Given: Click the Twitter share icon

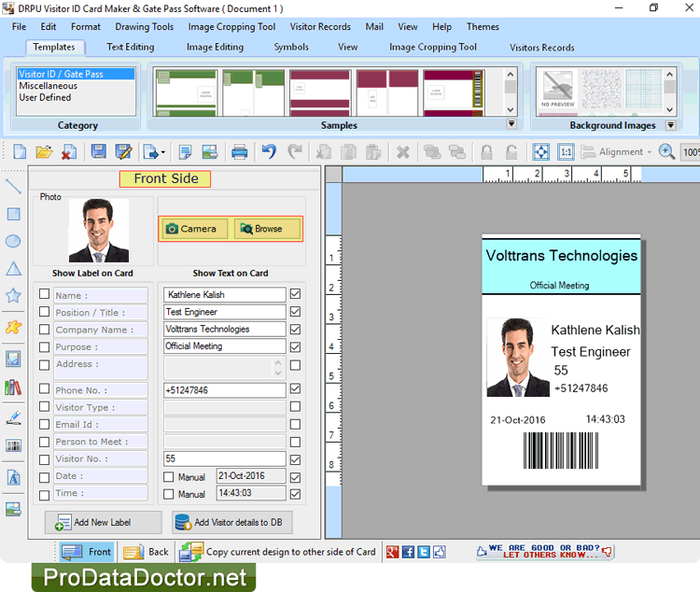Looking at the screenshot, I should (x=424, y=552).
